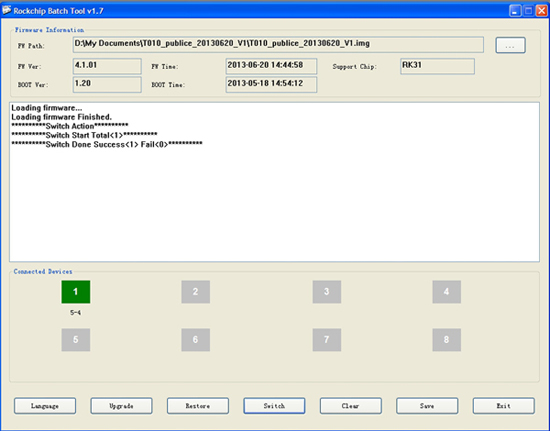Click device slot 6 indicator

pyautogui.click(x=196, y=340)
